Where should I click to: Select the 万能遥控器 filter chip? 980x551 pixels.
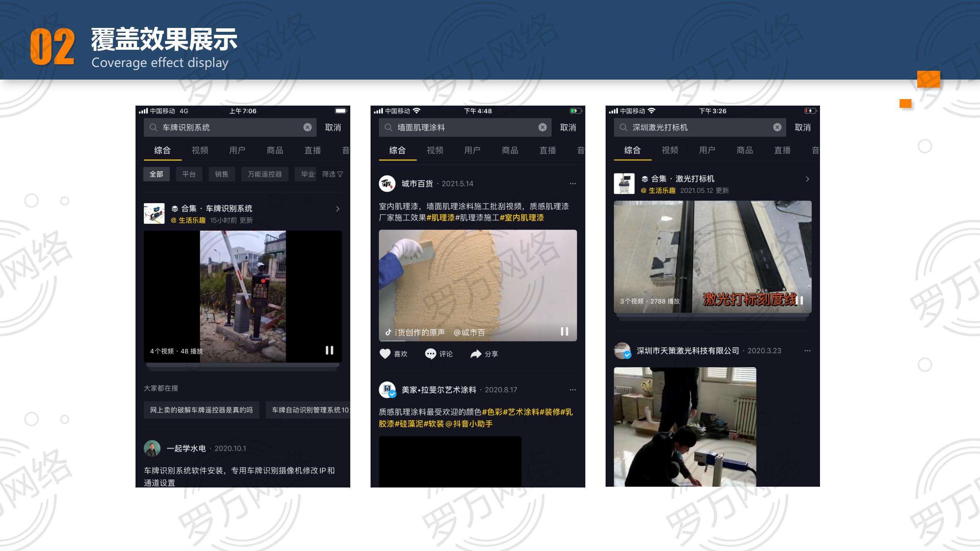click(265, 174)
